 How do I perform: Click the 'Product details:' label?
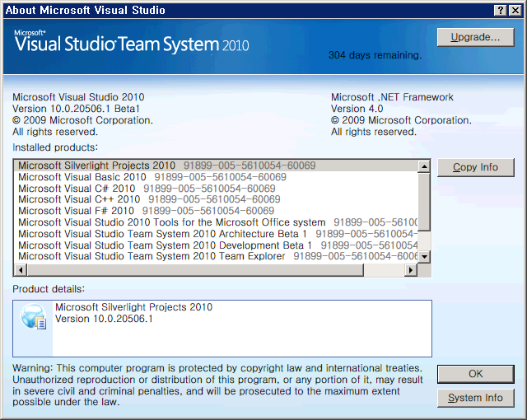[49, 289]
